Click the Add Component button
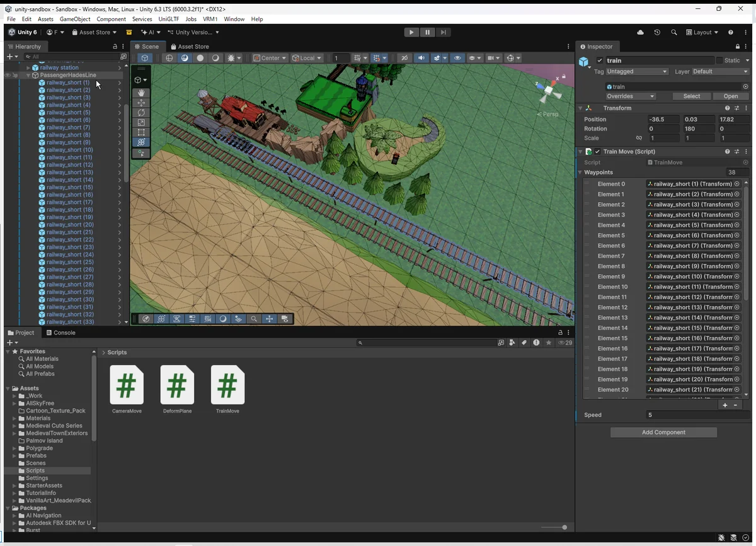The image size is (756, 546). (x=663, y=432)
